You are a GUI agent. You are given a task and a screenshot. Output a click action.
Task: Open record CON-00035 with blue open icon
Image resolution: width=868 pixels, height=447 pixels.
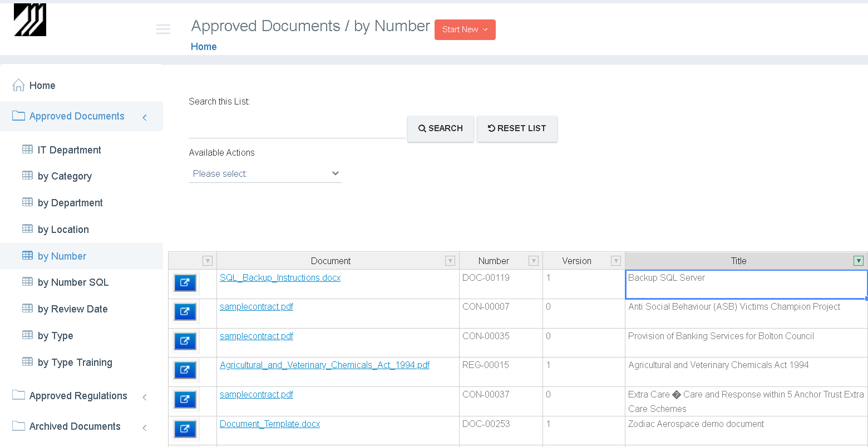coord(185,341)
